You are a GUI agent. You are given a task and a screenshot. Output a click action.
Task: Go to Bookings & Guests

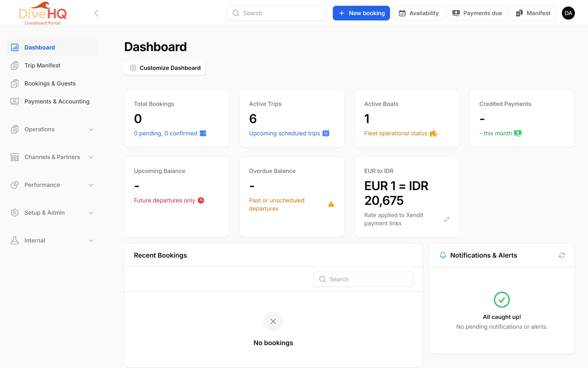click(x=52, y=83)
